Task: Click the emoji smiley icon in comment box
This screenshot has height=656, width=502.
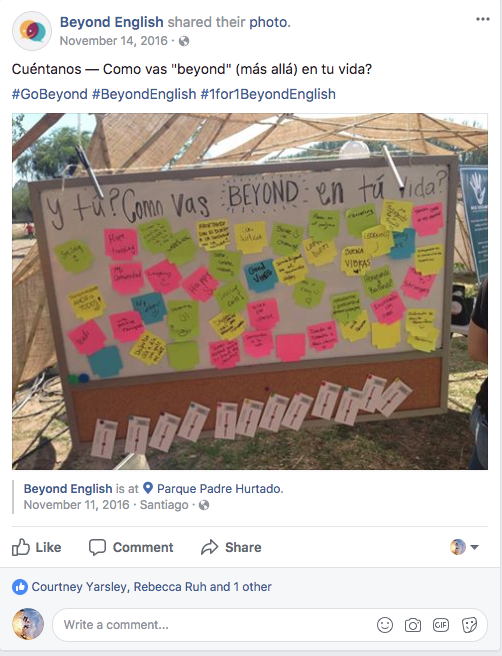Action: point(384,625)
